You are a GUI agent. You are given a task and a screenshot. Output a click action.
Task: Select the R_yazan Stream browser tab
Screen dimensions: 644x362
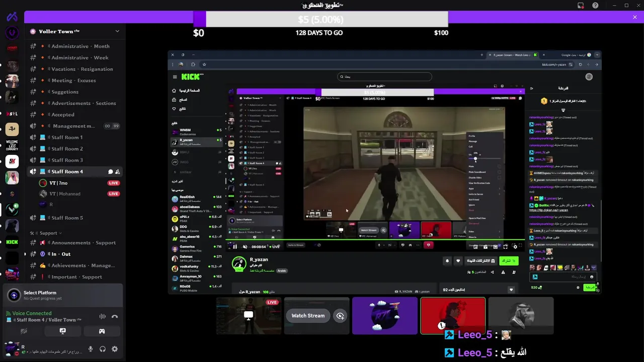512,55
